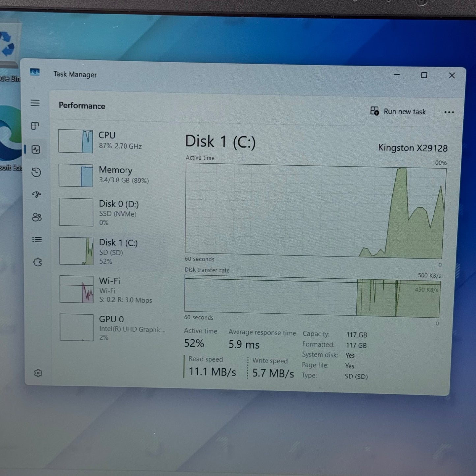Expand the three-dot more options menu
Screen dimensions: 476x476
449,112
